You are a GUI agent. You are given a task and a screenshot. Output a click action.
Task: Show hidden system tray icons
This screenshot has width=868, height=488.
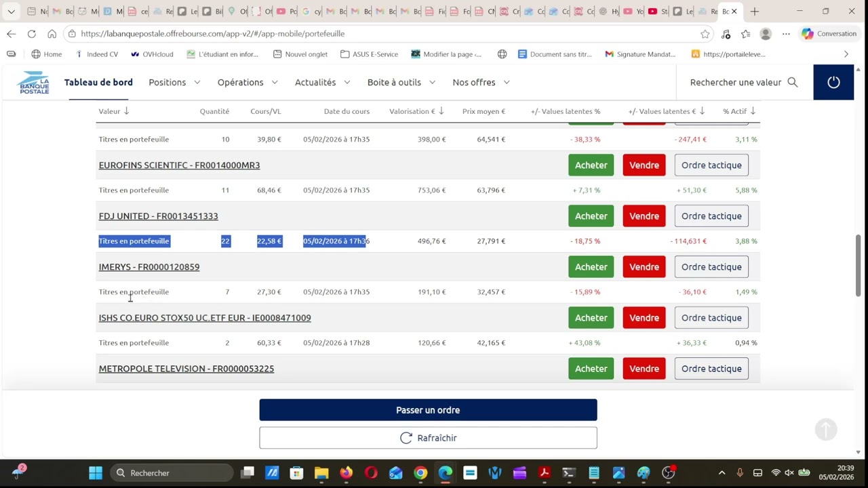coord(722,473)
